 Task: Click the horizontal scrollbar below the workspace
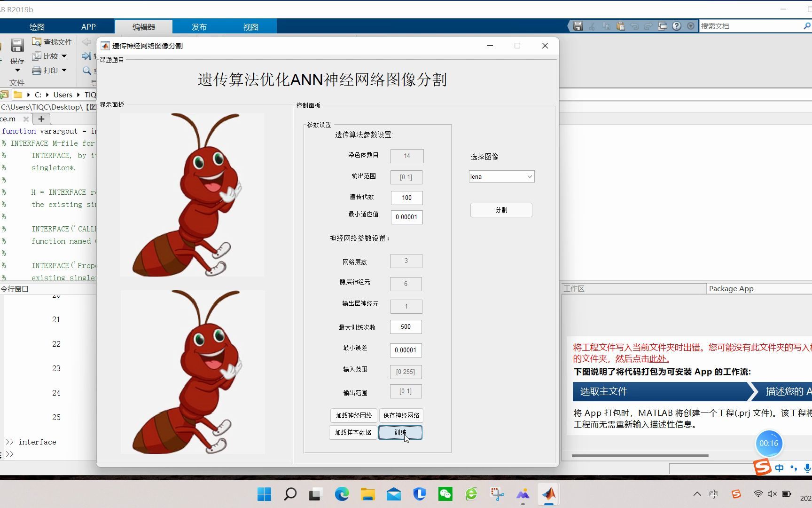click(639, 455)
